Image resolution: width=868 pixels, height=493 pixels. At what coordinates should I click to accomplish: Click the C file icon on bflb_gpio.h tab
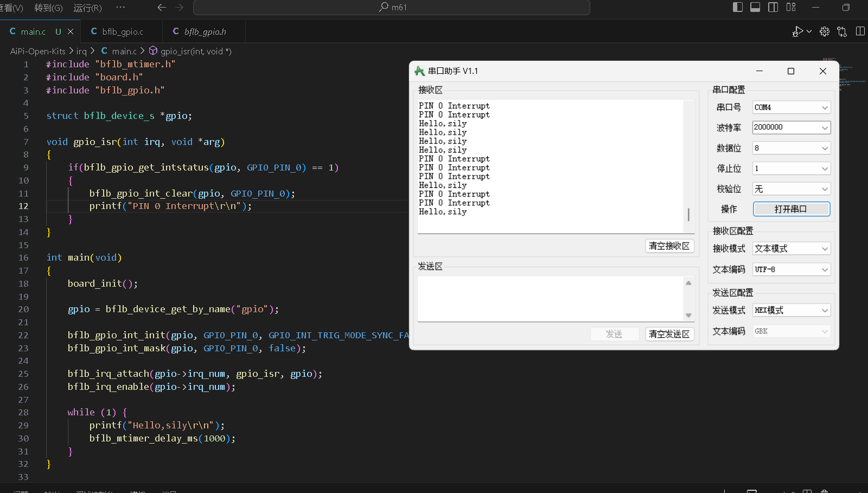[x=176, y=31]
